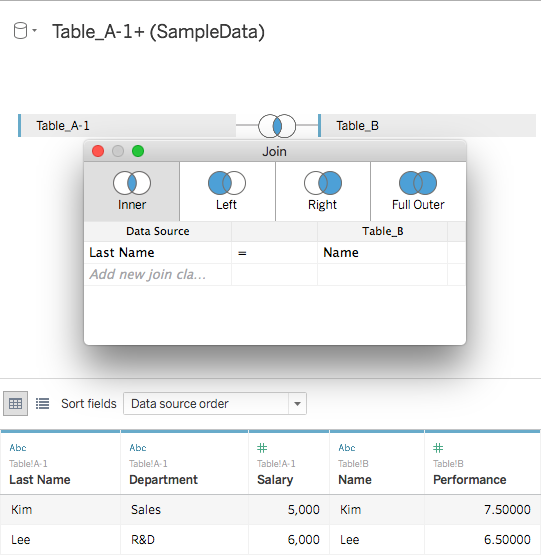
Task: Click the Abc type icon above Department
Action: pyautogui.click(x=138, y=448)
